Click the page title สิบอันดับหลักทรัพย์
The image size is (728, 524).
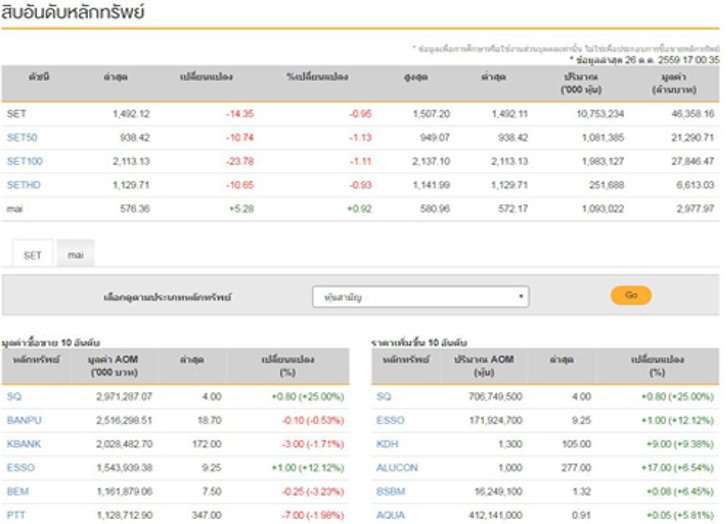pyautogui.click(x=73, y=12)
